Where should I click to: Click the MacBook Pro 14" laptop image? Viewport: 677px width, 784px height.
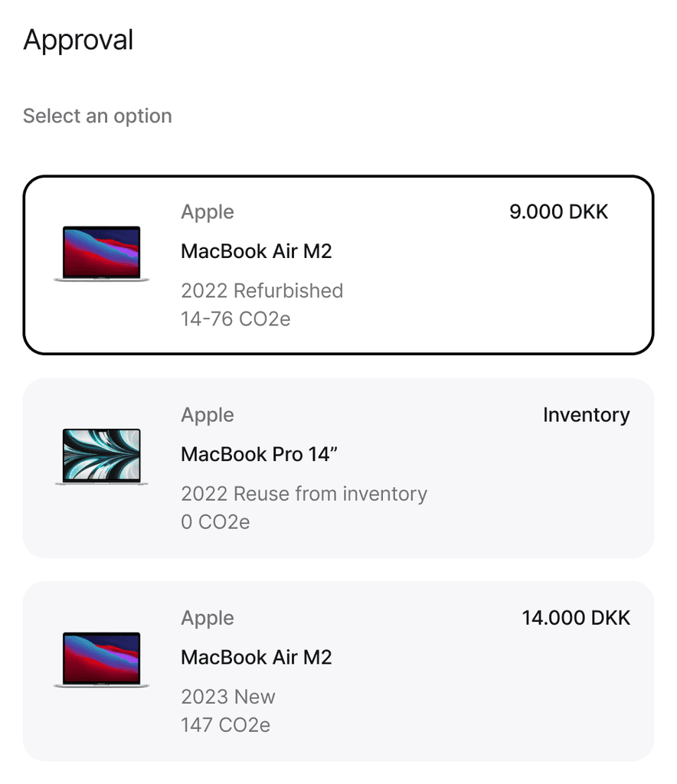[101, 456]
